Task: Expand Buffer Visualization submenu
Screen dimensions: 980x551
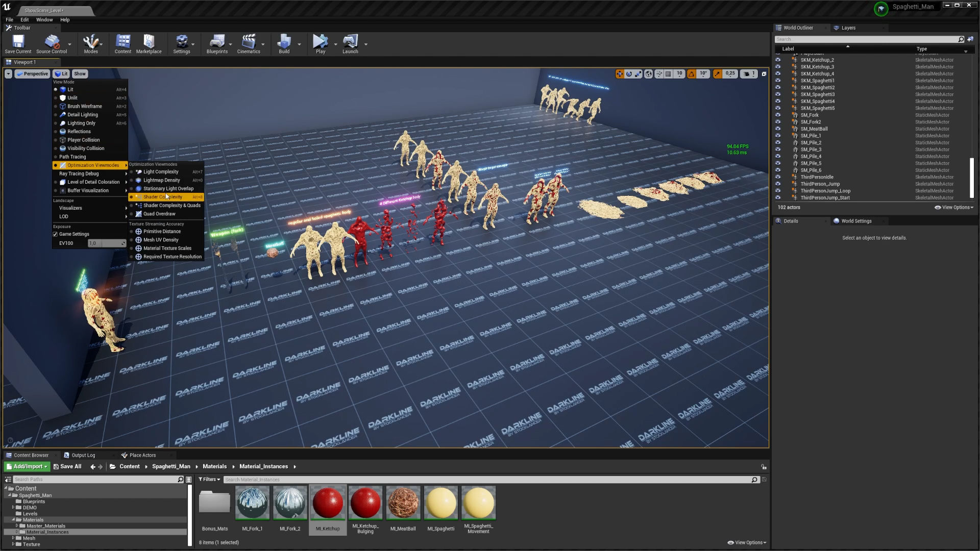Action: point(90,190)
